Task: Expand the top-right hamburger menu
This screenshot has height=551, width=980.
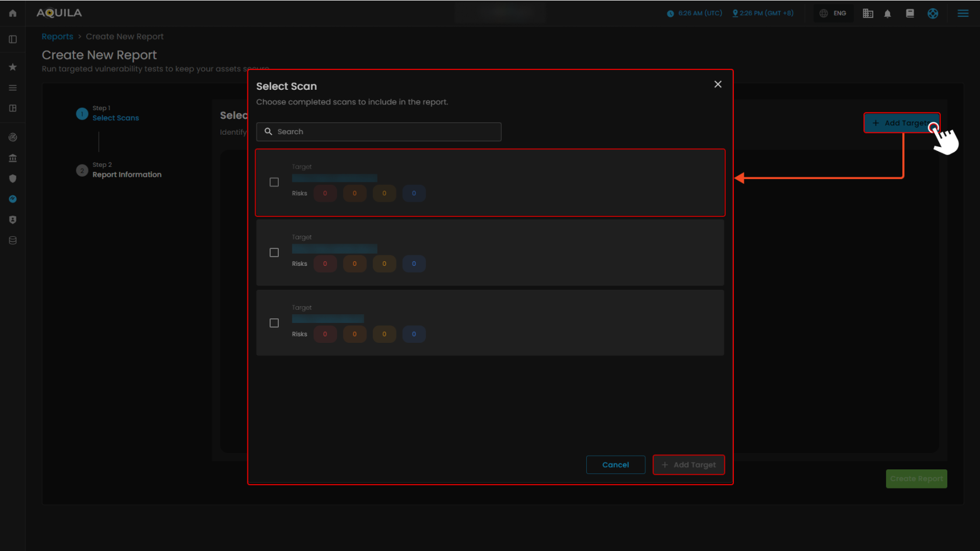Action: pyautogui.click(x=963, y=12)
